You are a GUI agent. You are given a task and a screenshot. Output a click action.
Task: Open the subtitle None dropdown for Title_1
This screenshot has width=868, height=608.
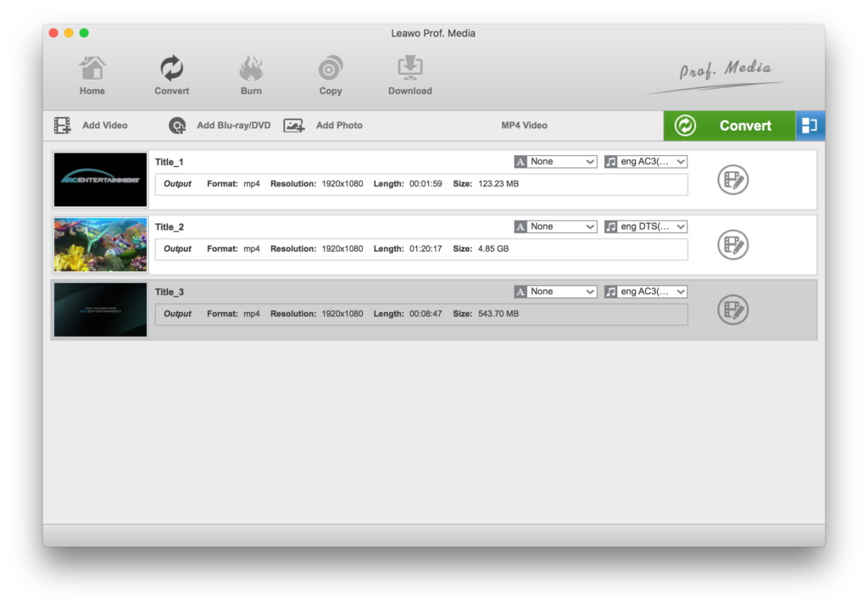(x=555, y=161)
